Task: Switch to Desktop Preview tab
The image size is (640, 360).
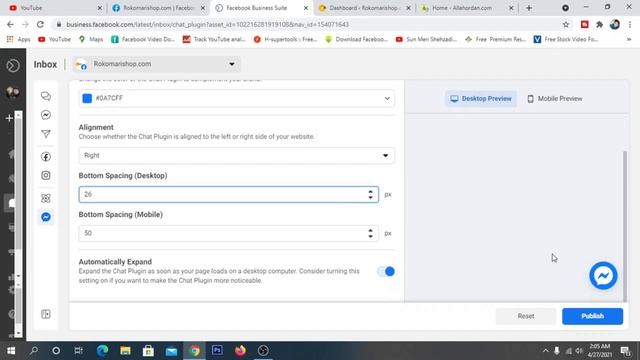Action: [x=481, y=99]
